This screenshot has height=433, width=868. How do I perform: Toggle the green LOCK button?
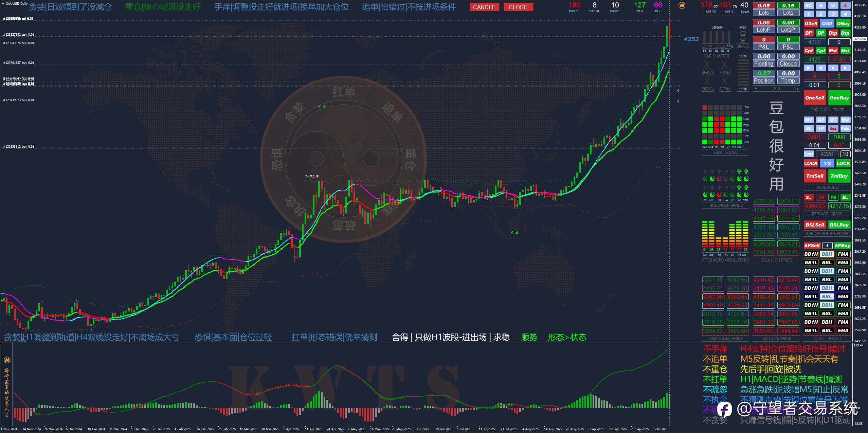coord(843,163)
